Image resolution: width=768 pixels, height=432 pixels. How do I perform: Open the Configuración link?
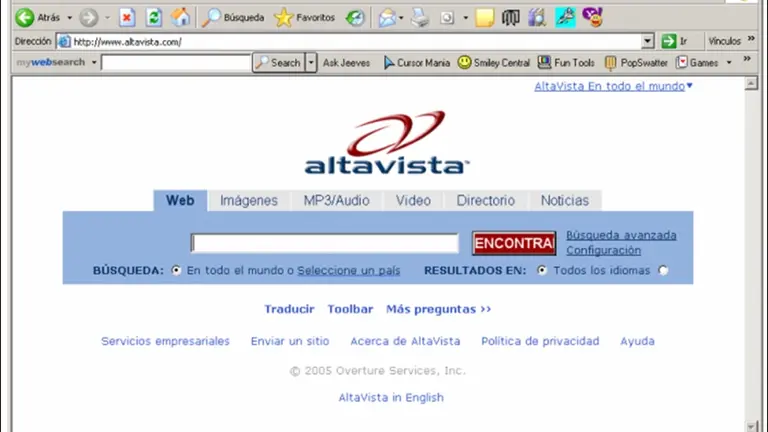[x=603, y=250]
